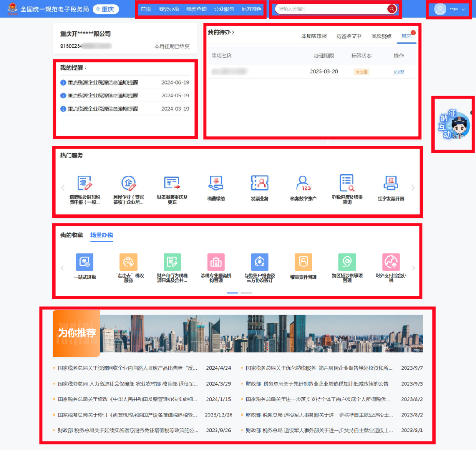Viewport: 476px width, 450px height.
Task: Open 存款账户报告及三方协议签订 icon
Action: (x=260, y=262)
